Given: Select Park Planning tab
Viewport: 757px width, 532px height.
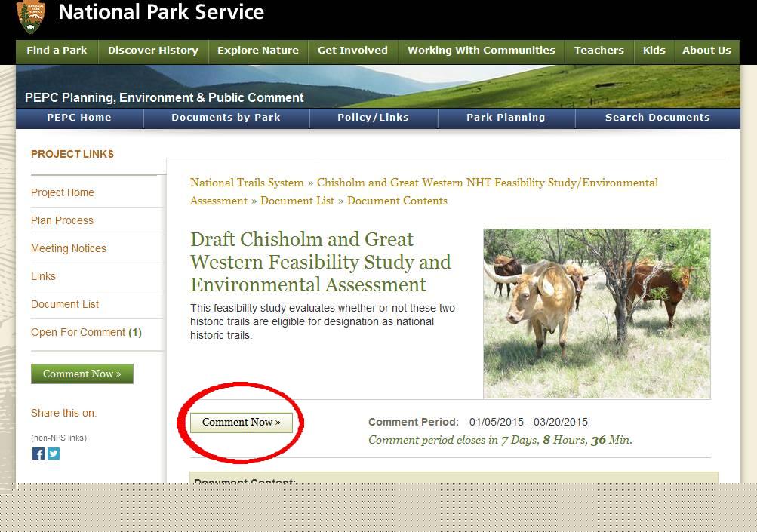Looking at the screenshot, I should click(x=506, y=118).
